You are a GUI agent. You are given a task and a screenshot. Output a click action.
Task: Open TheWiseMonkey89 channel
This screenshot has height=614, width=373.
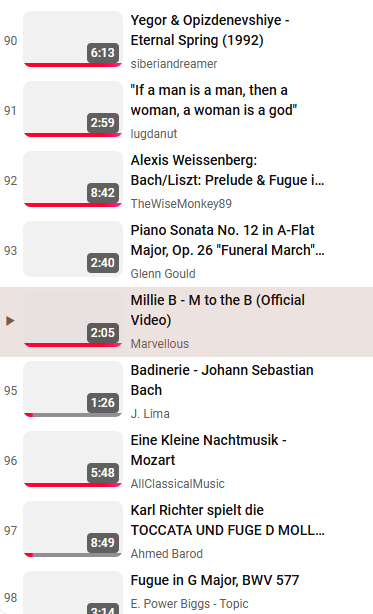[181, 204]
